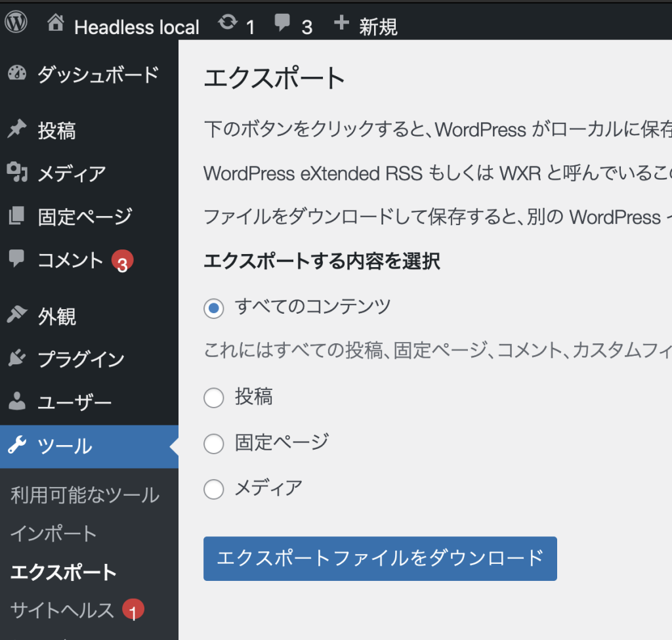Click the 固定ページ pages icon
Screen dimensions: 672x640
click(x=16, y=215)
